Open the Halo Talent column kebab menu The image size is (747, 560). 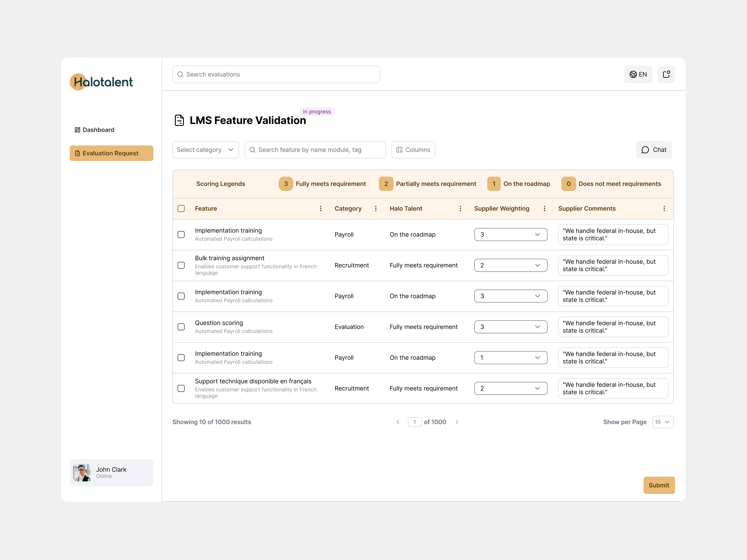pos(460,209)
